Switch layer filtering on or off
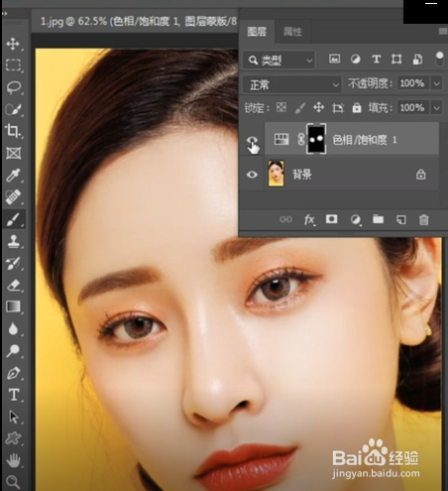 point(440,59)
